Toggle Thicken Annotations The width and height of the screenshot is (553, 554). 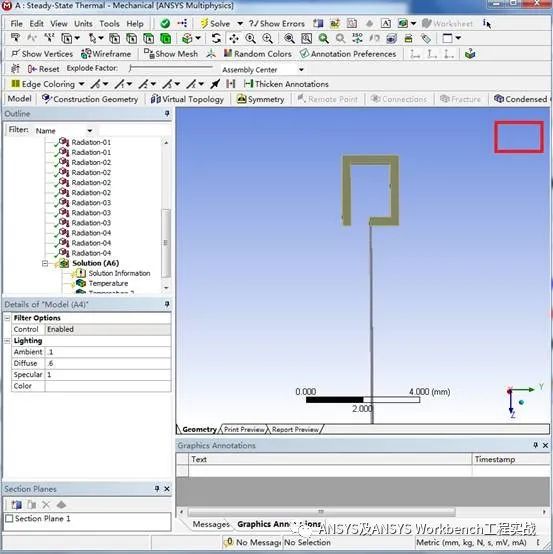(286, 84)
